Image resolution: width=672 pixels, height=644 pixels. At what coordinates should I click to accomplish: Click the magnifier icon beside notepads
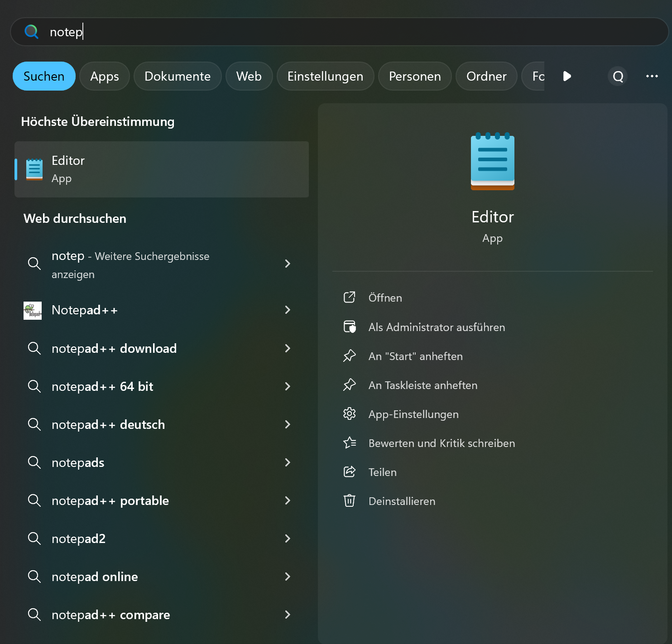coord(34,462)
